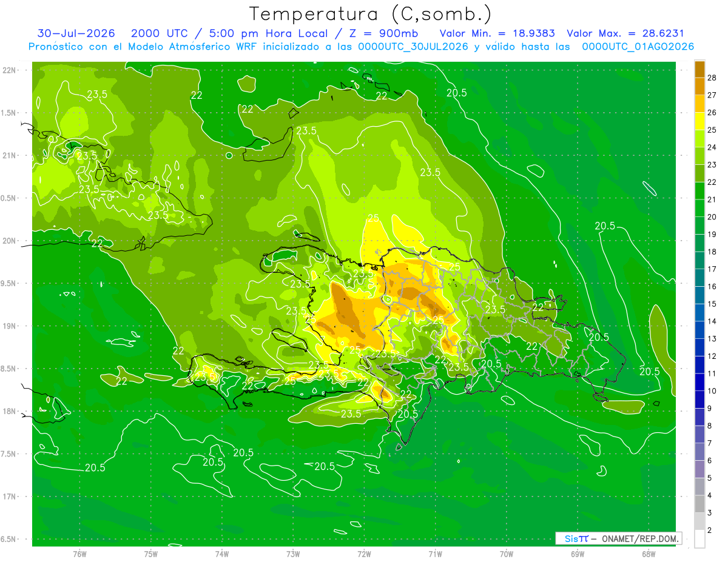Click the legend scale label '19'
The width and height of the screenshot is (728, 562).
click(x=712, y=234)
